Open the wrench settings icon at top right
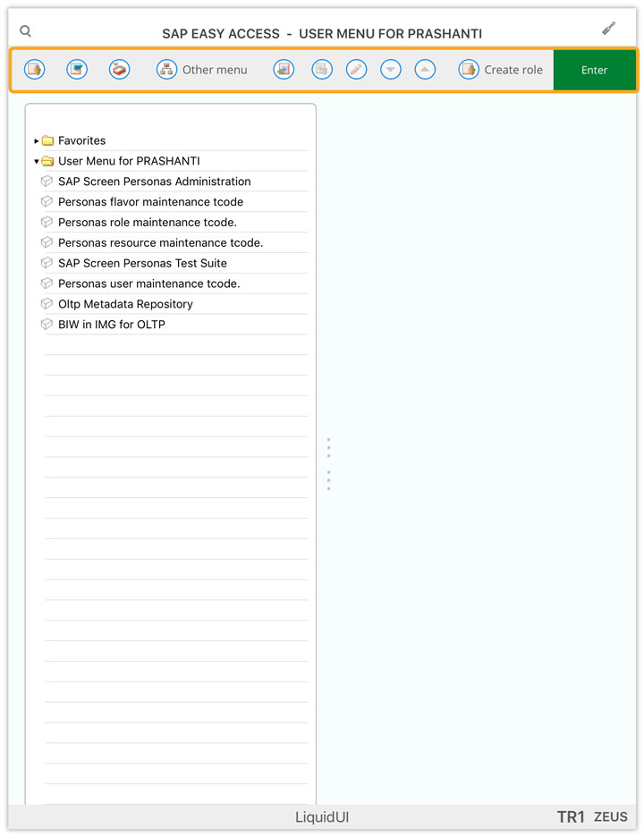 point(609,29)
